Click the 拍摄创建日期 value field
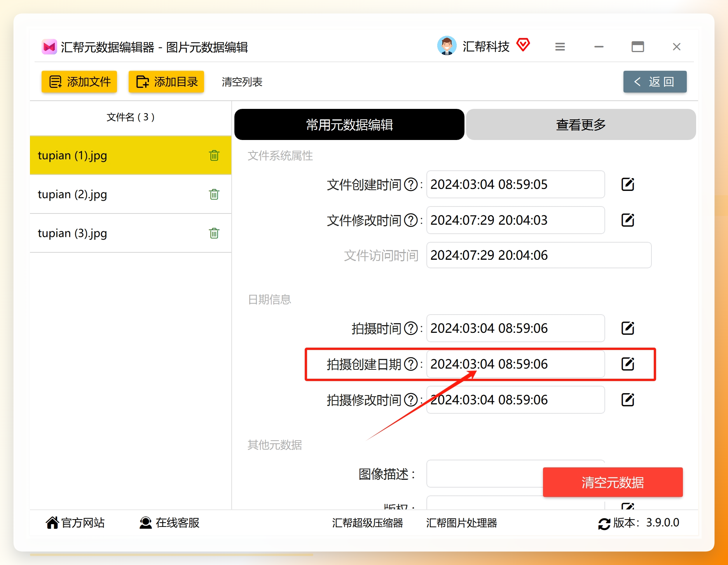The image size is (728, 565). (515, 364)
